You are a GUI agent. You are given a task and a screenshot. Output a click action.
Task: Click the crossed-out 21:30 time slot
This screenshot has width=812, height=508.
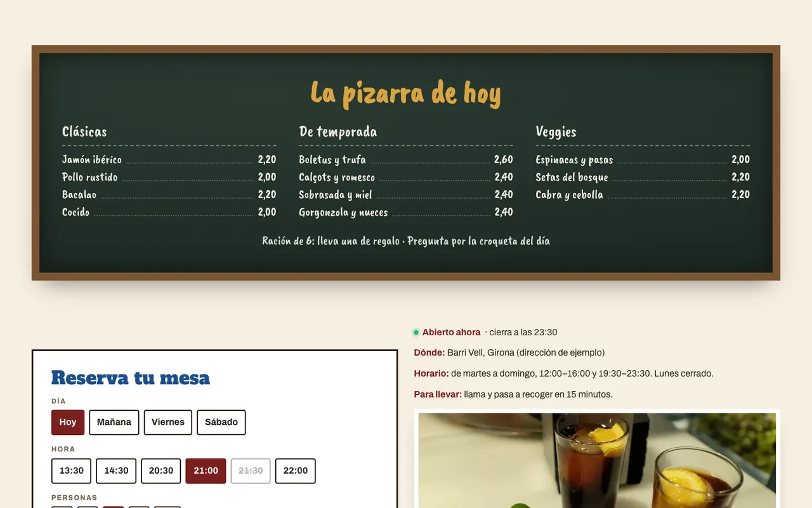[251, 471]
